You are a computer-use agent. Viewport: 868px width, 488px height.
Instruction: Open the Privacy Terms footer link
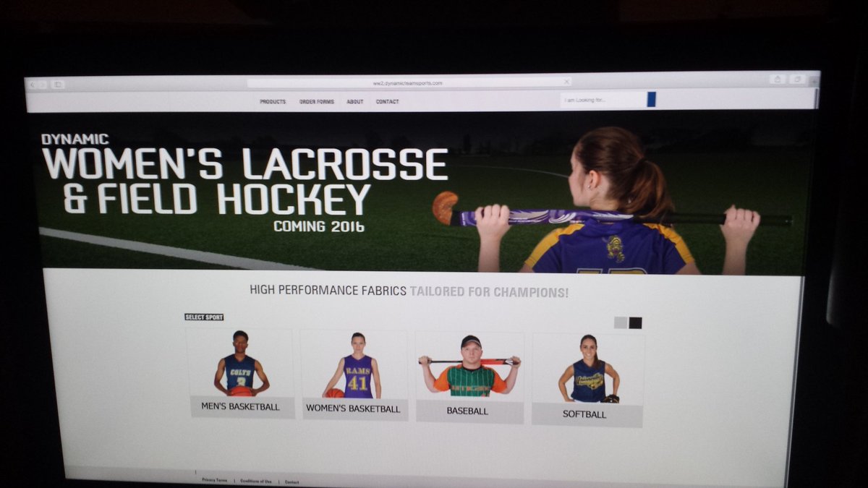[x=215, y=480]
